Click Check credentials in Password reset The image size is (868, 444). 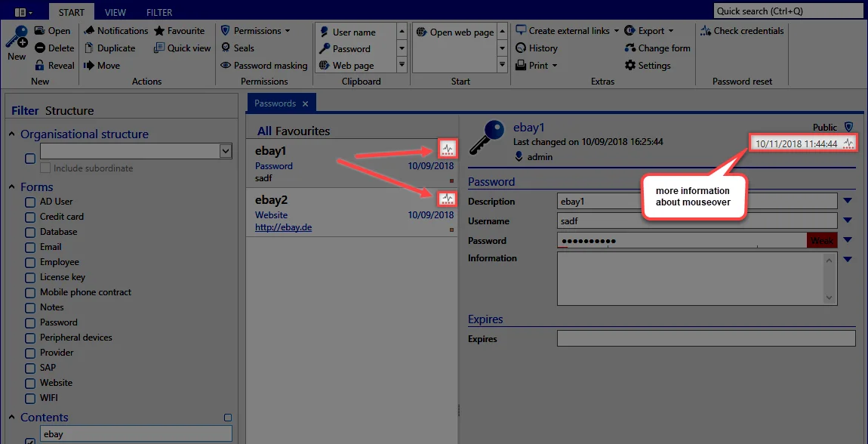pos(742,31)
